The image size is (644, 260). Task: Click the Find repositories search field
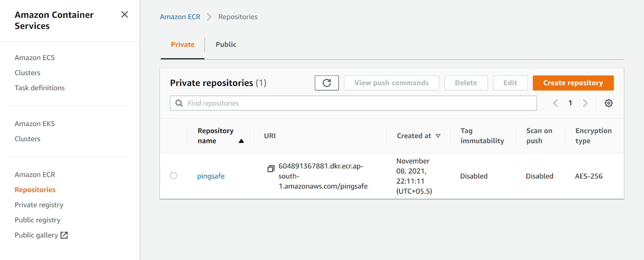coord(353,103)
